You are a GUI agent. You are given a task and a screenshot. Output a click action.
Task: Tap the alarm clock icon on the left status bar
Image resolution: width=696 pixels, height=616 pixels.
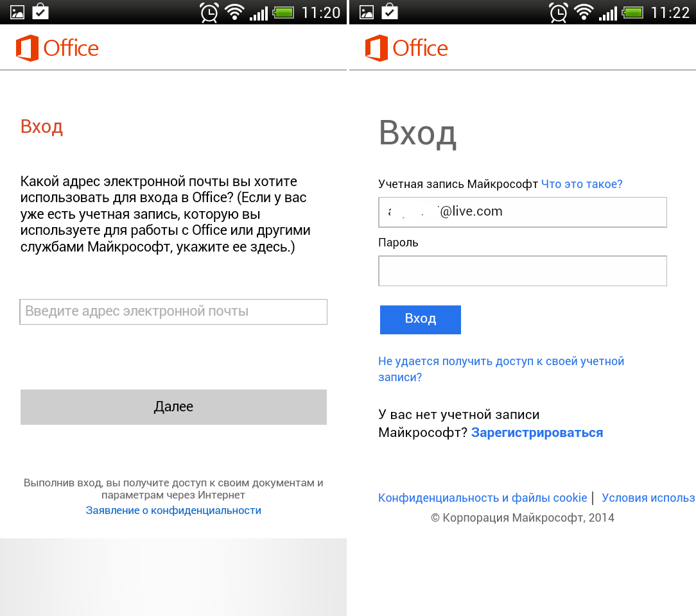click(209, 12)
